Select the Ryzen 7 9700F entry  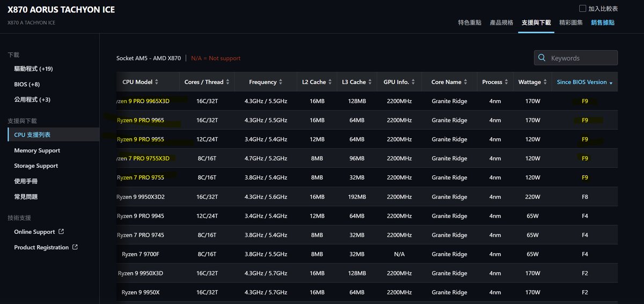[141, 254]
